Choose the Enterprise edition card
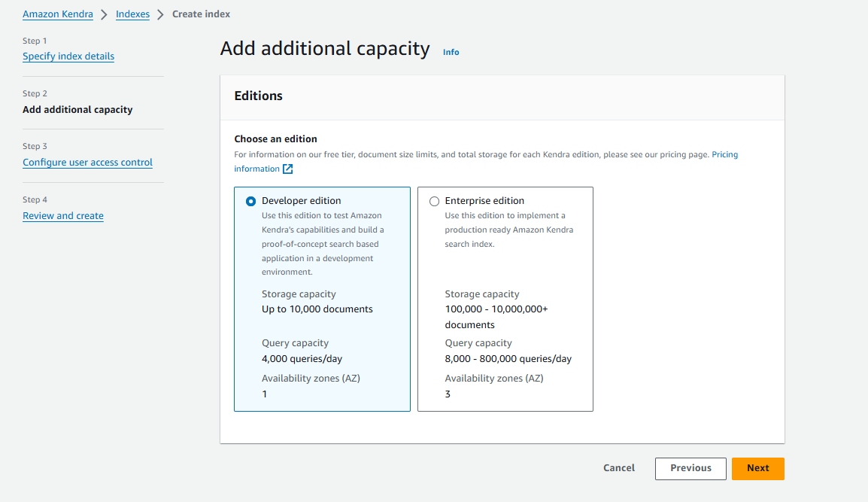Image resolution: width=868 pixels, height=502 pixels. pos(505,299)
